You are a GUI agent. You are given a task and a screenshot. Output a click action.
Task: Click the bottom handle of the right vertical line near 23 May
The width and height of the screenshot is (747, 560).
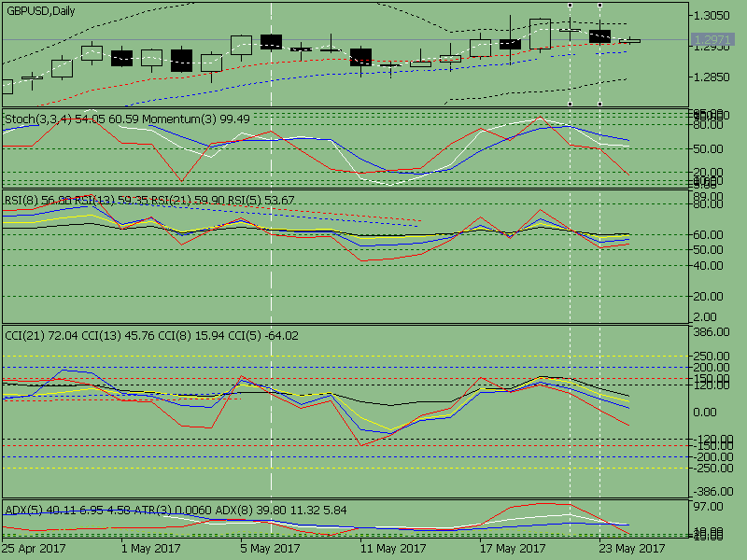point(599,104)
